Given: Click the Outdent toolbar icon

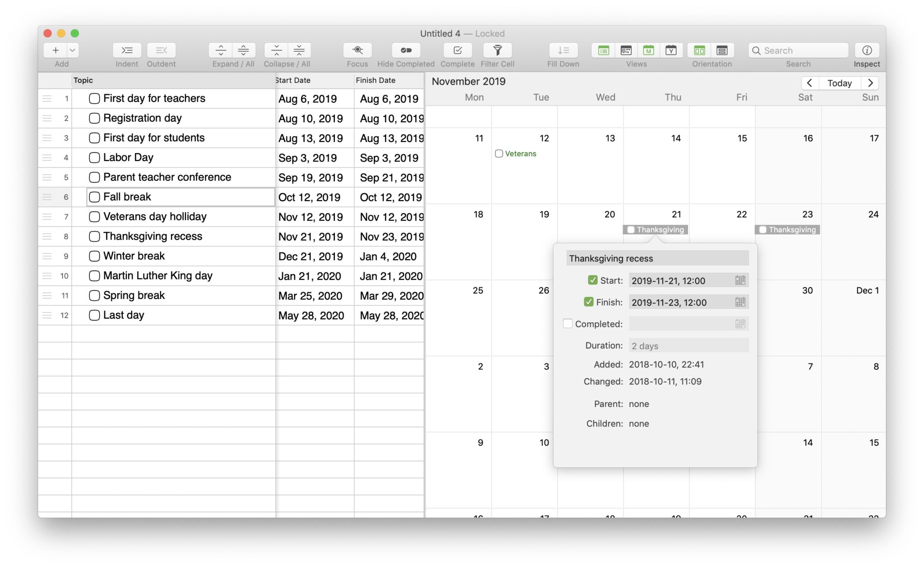Looking at the screenshot, I should (x=161, y=50).
